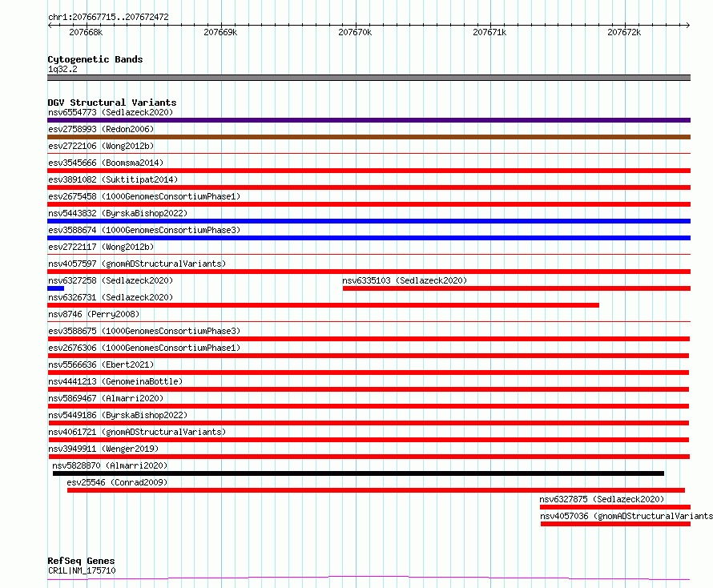
Task: Select the red nsv4441213 variant bar
Action: click(369, 389)
